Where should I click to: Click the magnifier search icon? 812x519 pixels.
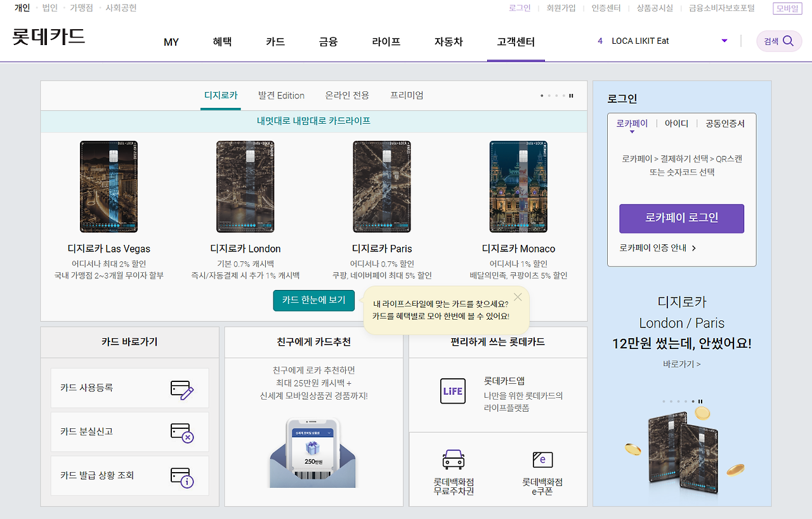point(788,41)
